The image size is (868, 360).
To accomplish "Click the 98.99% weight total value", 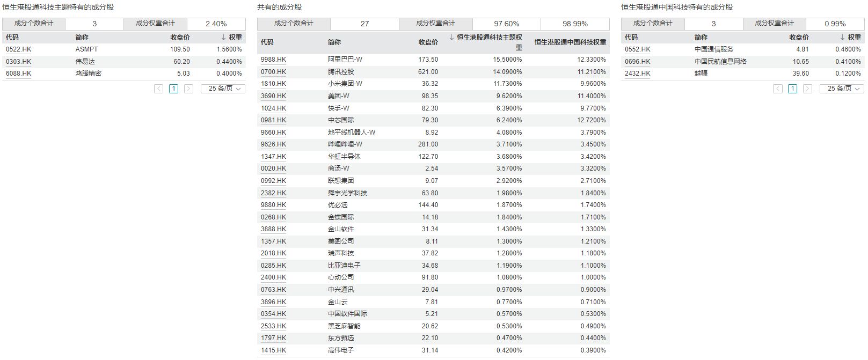I will click(x=575, y=24).
